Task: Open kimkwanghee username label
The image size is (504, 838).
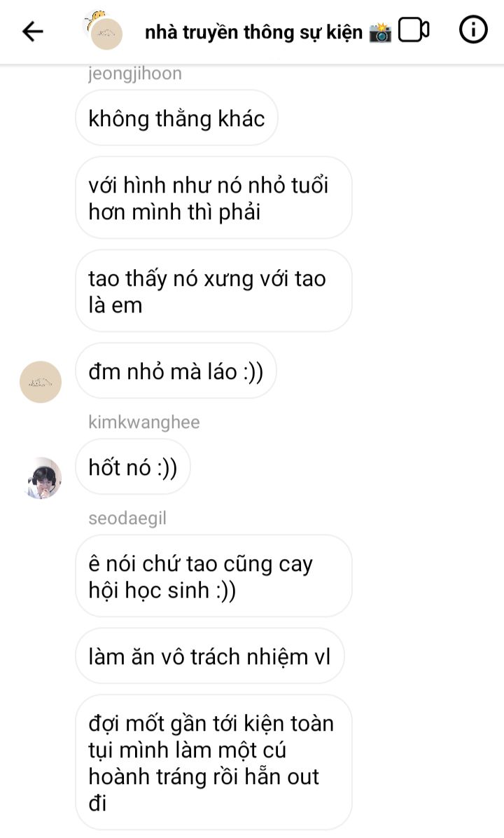Action: pos(144,423)
